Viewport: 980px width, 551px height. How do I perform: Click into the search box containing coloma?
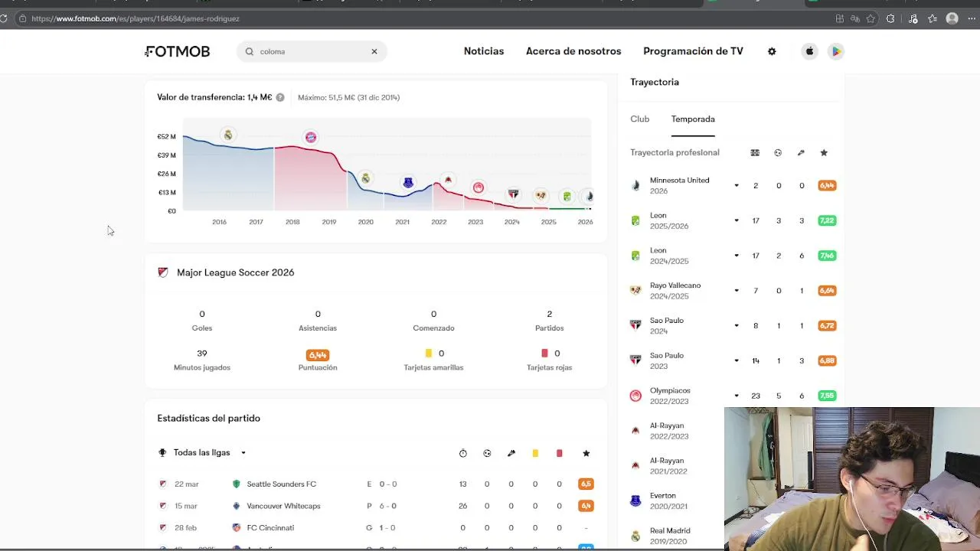tap(312, 51)
